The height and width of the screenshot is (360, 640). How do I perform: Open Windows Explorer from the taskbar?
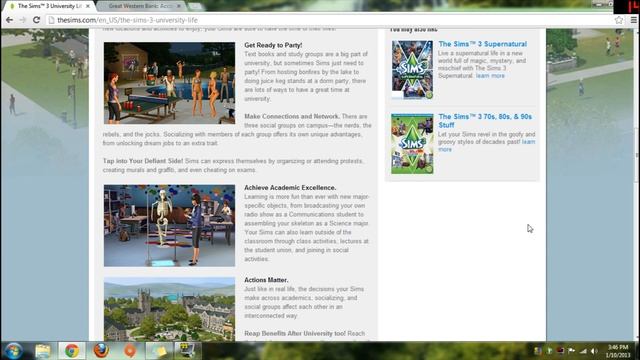(x=43, y=351)
